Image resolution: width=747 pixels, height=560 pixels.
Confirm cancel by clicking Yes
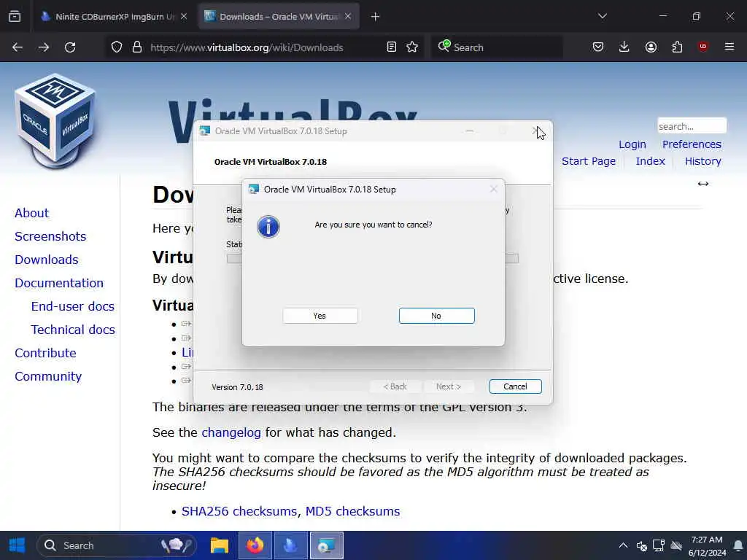click(320, 316)
